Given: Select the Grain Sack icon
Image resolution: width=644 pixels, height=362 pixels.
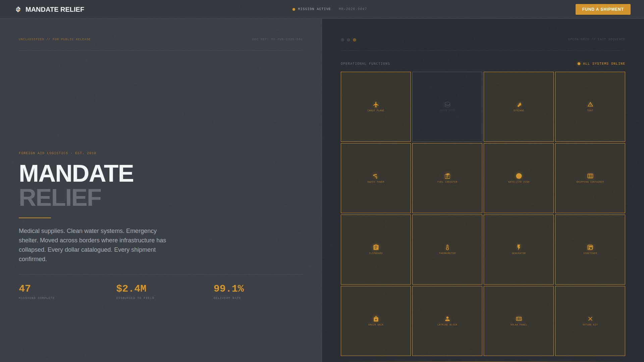Looking at the screenshot, I should [x=376, y=319].
